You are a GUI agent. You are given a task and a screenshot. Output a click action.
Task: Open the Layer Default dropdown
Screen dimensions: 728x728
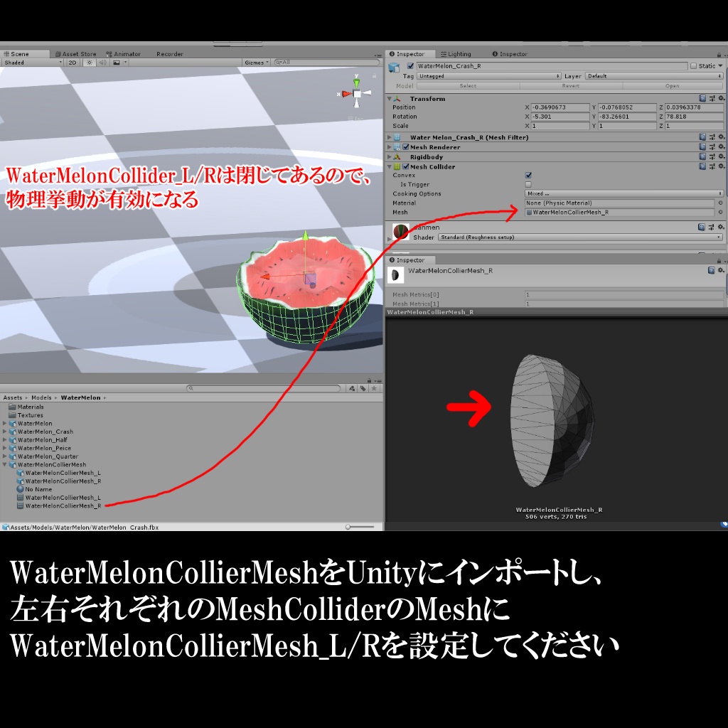pyautogui.click(x=654, y=76)
